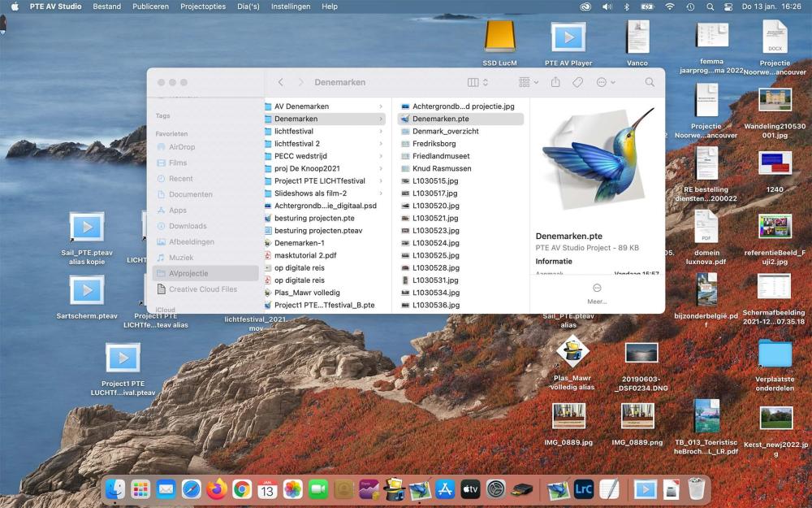Open the ellipsis action menu dropdown
This screenshot has height=508, width=812.
point(606,82)
